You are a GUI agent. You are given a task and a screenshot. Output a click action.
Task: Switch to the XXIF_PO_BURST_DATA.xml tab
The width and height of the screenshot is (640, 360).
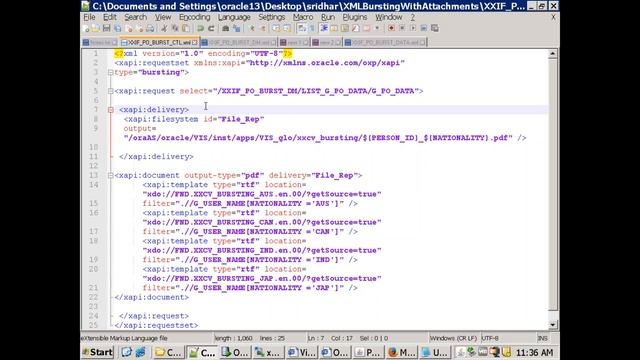(x=385, y=42)
